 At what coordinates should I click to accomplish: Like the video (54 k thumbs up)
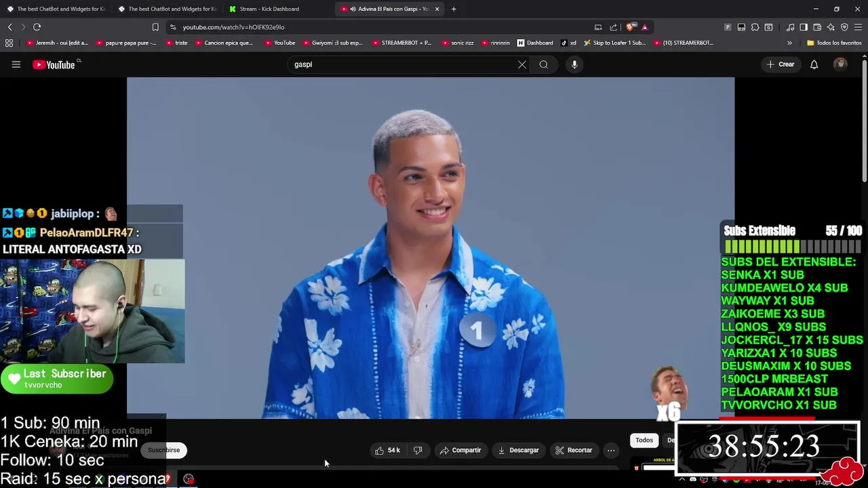[388, 450]
